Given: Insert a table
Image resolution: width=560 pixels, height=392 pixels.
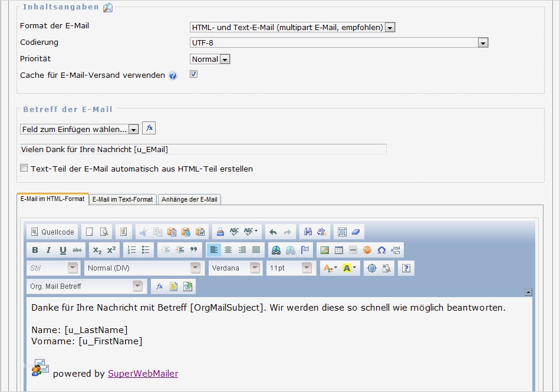Looking at the screenshot, I should 339,250.
